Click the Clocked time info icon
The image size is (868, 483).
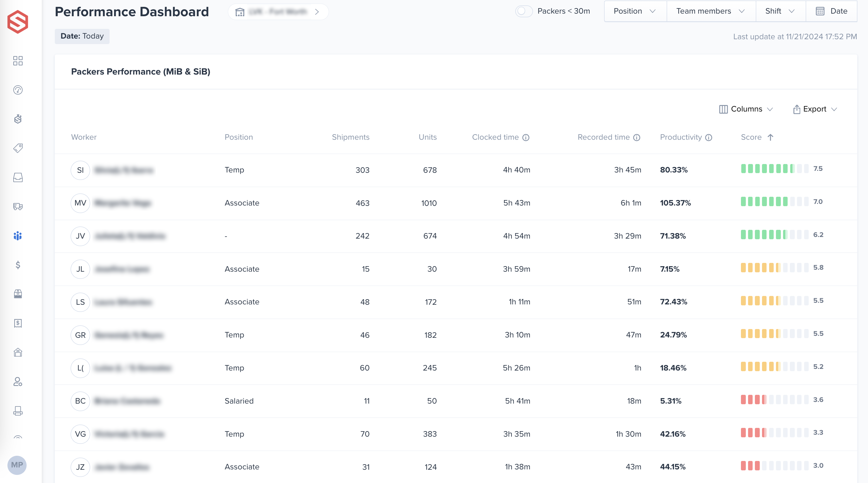point(526,137)
